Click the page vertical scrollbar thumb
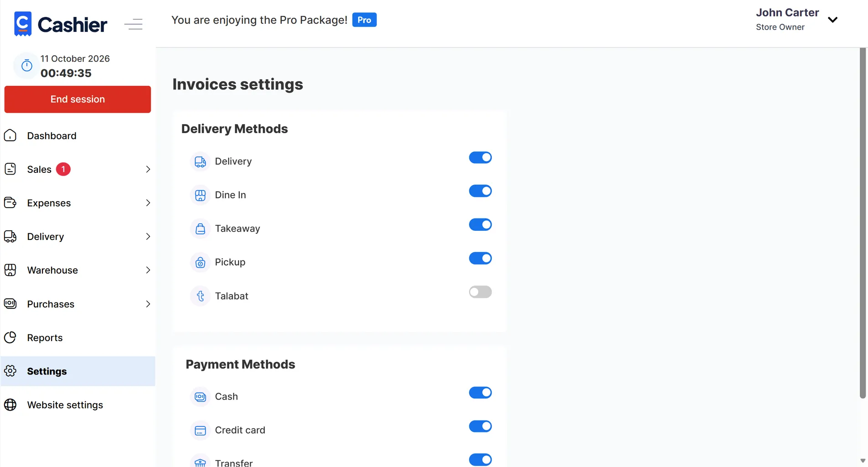 (x=863, y=223)
